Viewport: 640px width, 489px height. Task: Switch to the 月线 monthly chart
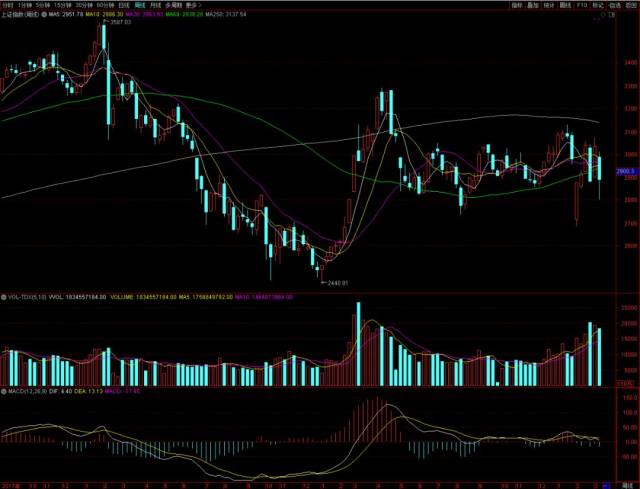[156, 5]
